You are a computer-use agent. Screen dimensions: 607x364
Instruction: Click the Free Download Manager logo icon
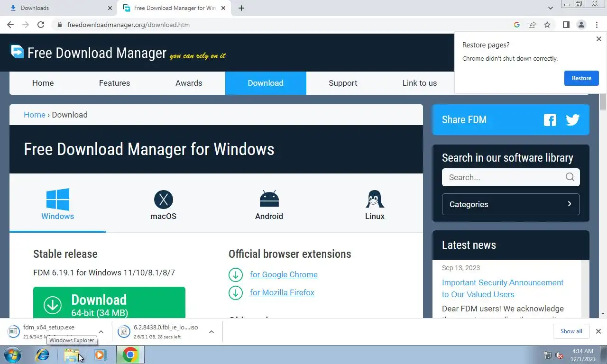[x=18, y=51]
